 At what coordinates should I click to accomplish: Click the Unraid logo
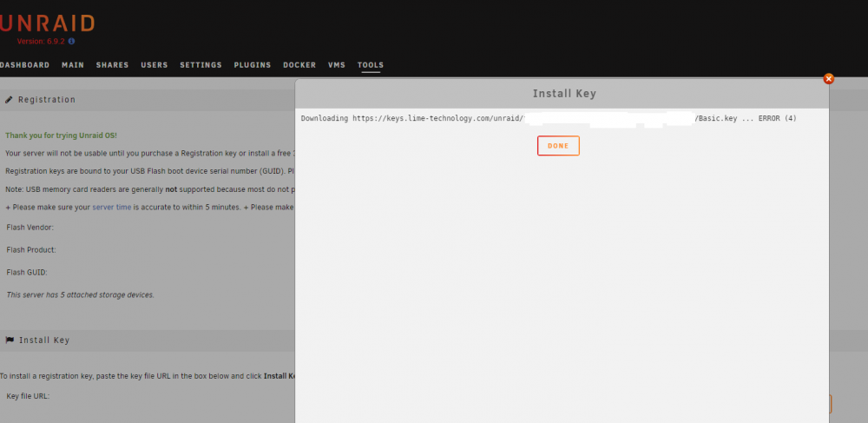point(47,23)
